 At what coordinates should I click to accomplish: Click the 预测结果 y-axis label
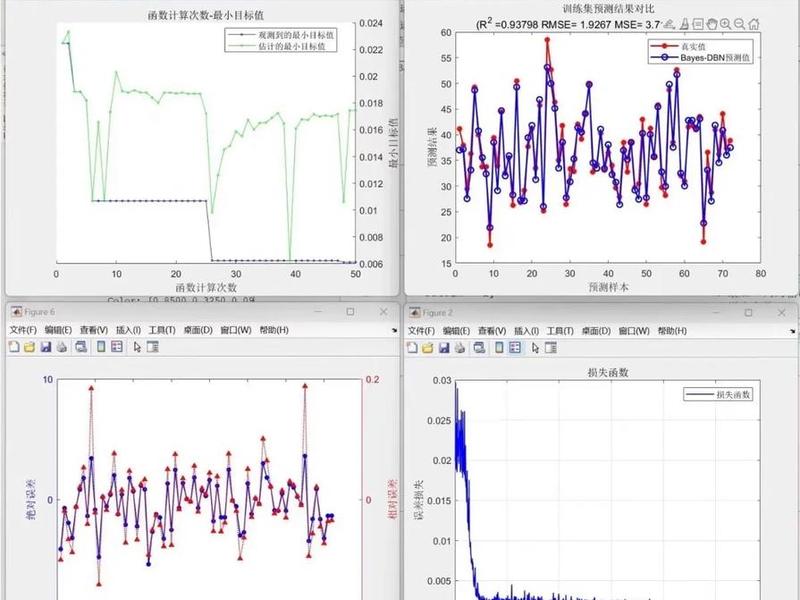[x=432, y=147]
